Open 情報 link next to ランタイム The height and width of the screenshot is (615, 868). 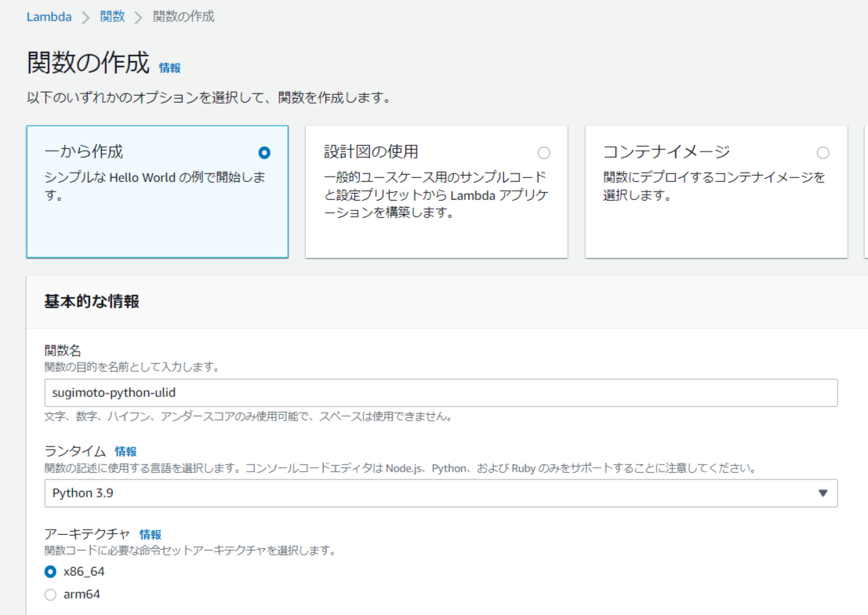coord(125,452)
